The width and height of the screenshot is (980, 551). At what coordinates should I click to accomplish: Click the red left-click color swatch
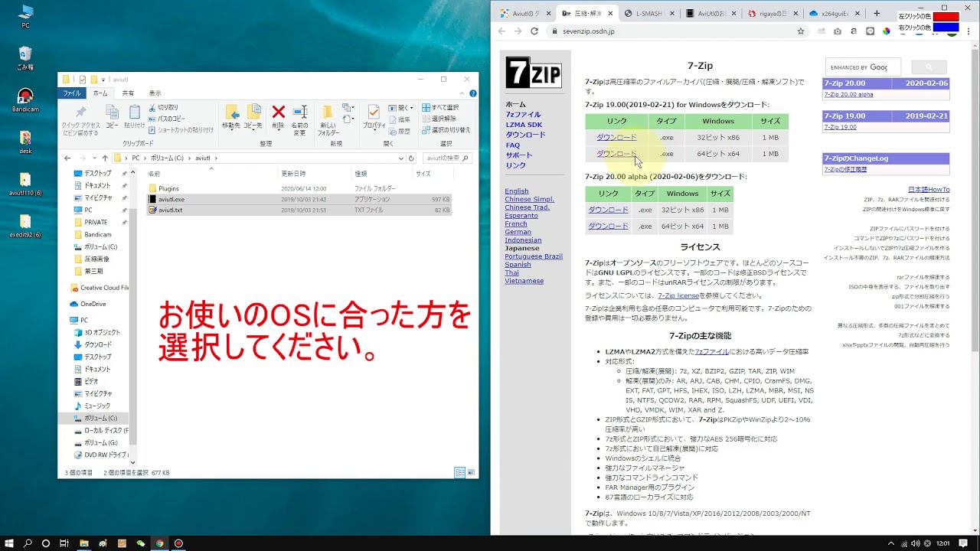pos(946,17)
